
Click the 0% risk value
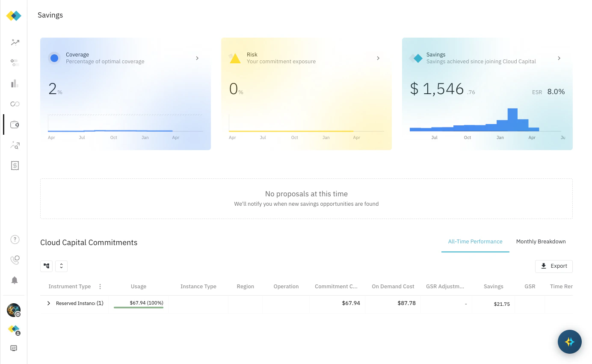(236, 89)
